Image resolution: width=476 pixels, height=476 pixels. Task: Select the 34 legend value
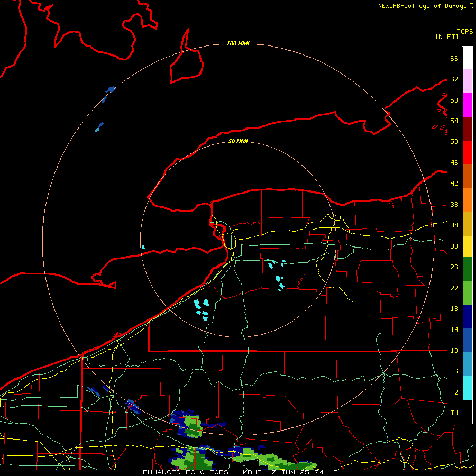[454, 225]
